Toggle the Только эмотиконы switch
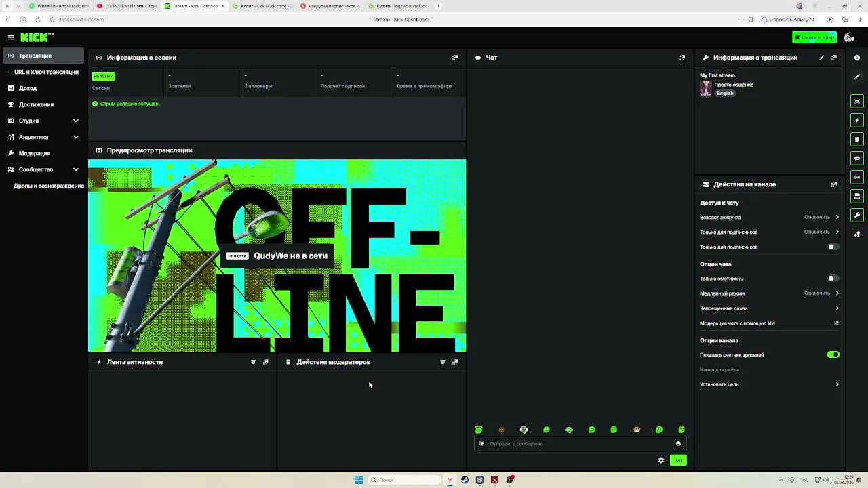The image size is (868, 488). tap(833, 279)
